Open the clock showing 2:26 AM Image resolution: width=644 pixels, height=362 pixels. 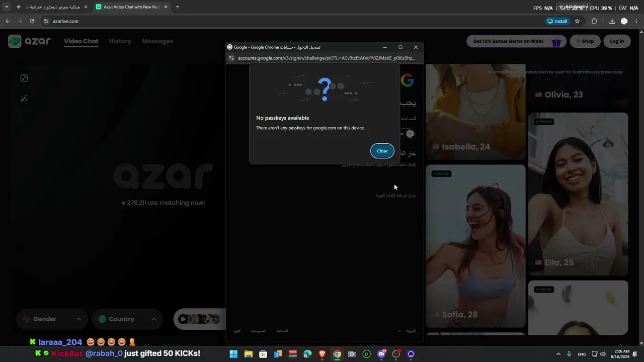tap(621, 354)
